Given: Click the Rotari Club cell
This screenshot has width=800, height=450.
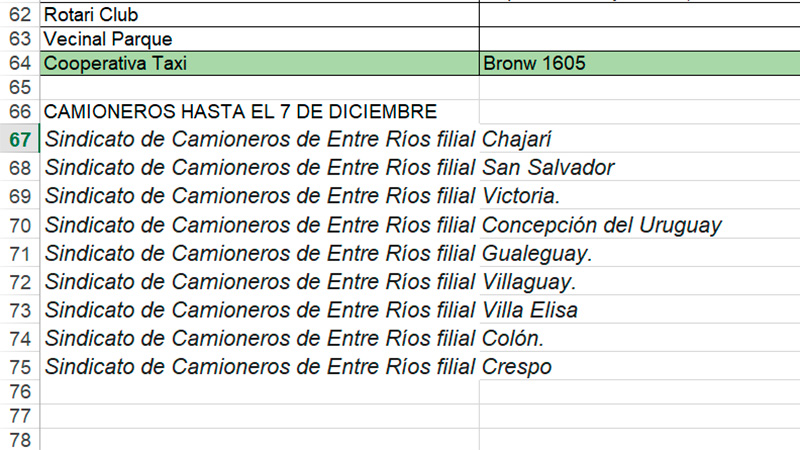Looking at the screenshot, I should 260,15.
